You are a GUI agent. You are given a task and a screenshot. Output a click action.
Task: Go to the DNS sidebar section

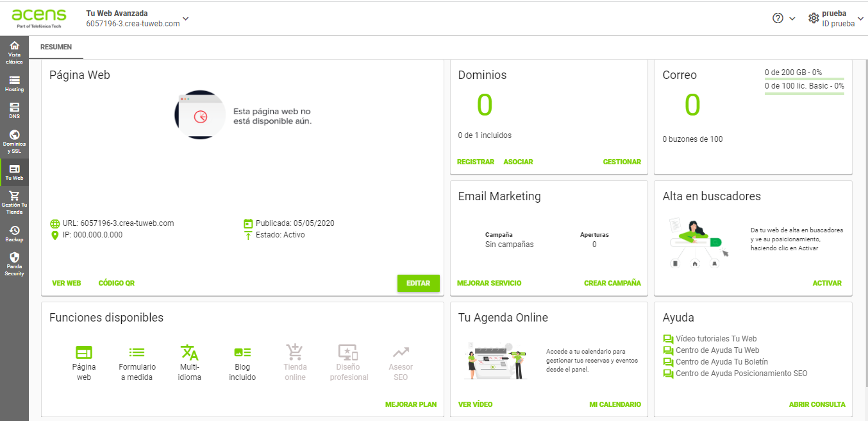pos(14,111)
